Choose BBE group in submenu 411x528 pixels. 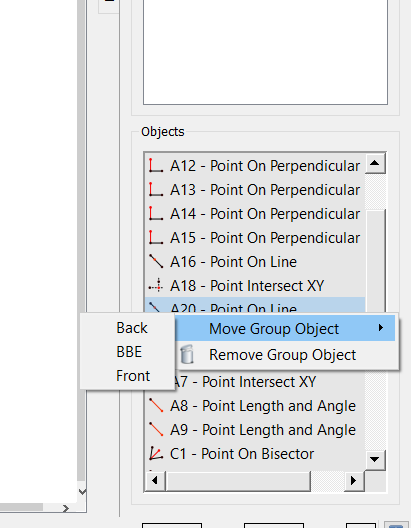(x=129, y=352)
